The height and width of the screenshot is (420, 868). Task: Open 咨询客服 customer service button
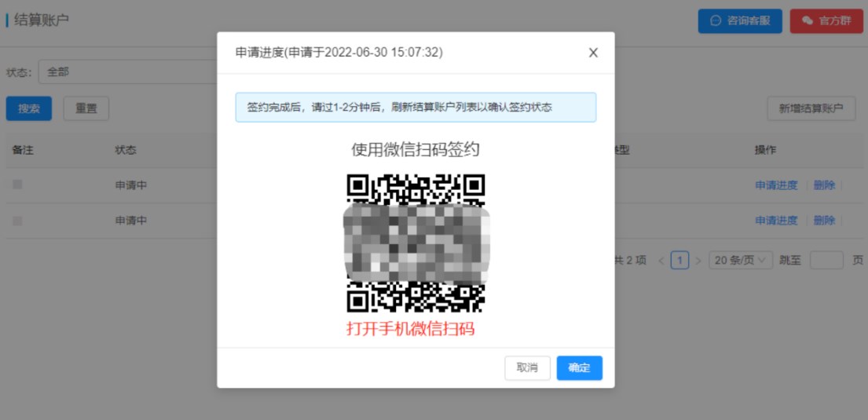click(x=740, y=21)
